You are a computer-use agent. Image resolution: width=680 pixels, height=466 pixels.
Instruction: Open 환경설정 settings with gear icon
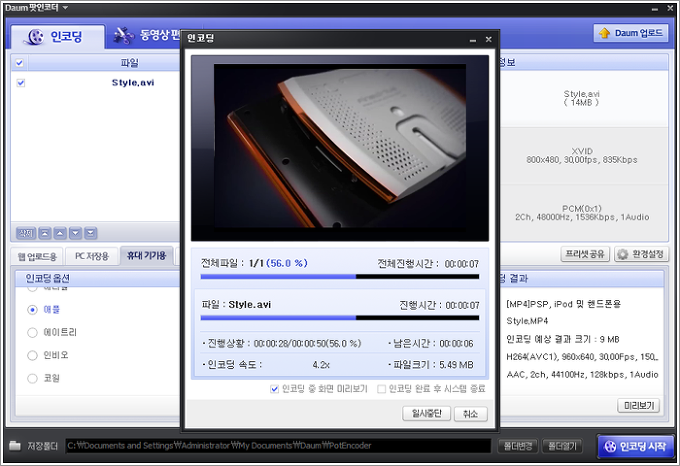coord(641,254)
